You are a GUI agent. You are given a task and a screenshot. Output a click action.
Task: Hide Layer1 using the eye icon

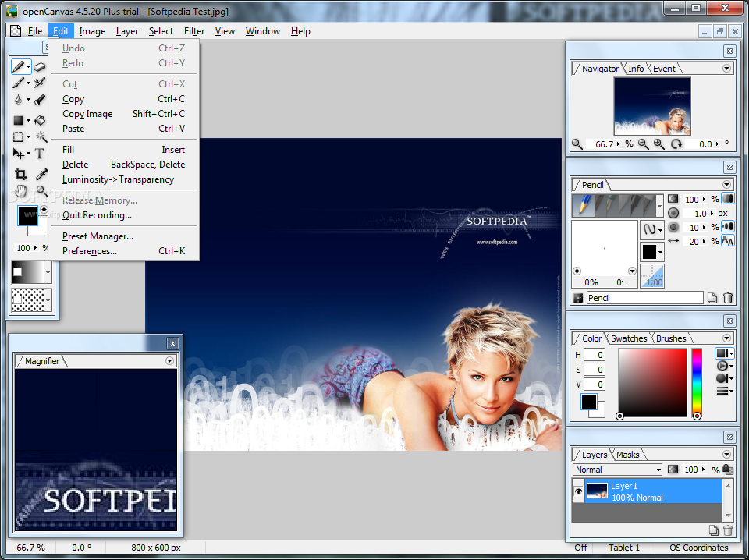click(578, 491)
